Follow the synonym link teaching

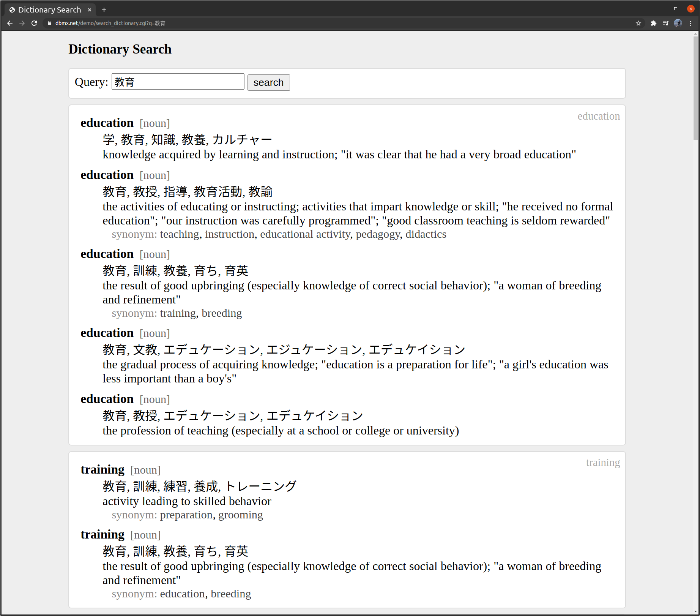(180, 234)
